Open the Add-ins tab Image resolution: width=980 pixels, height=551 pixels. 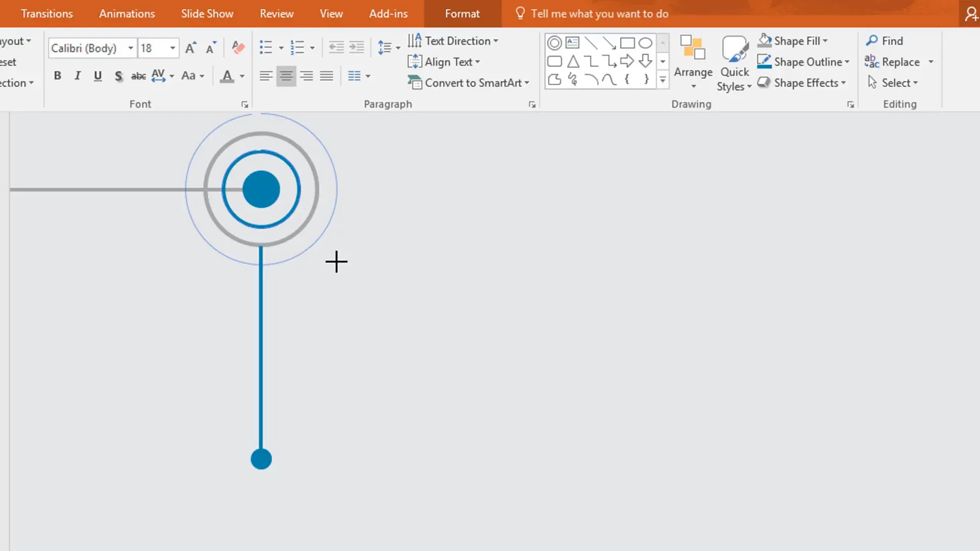click(x=388, y=14)
